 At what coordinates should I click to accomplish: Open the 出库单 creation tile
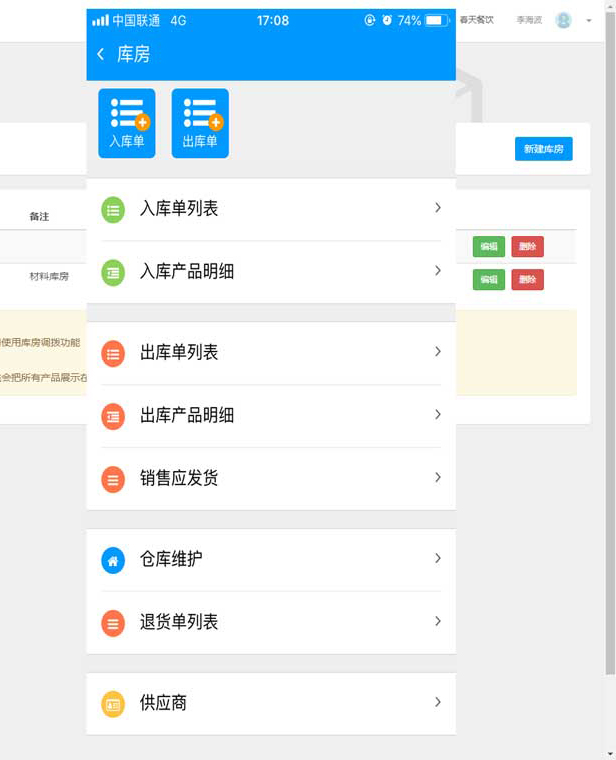[x=200, y=123]
